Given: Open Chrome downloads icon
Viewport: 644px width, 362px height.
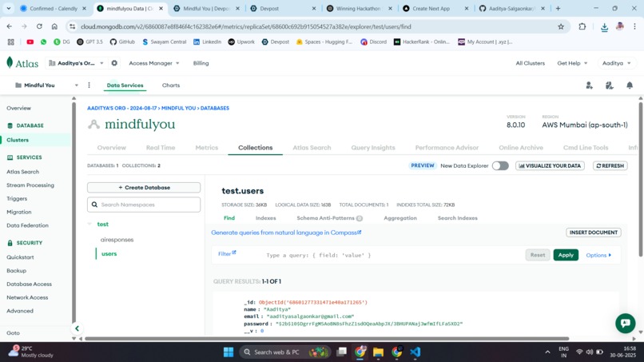Looking at the screenshot, I should [x=604, y=27].
